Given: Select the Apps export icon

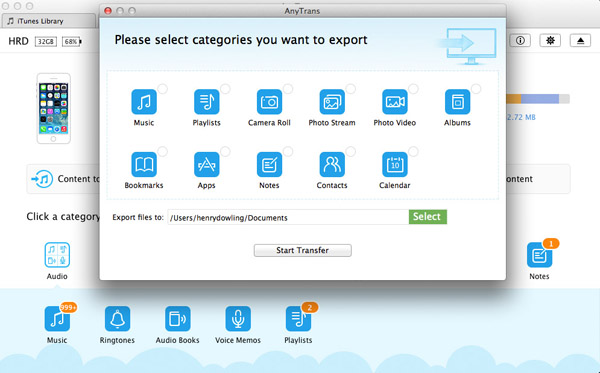Looking at the screenshot, I should [207, 165].
